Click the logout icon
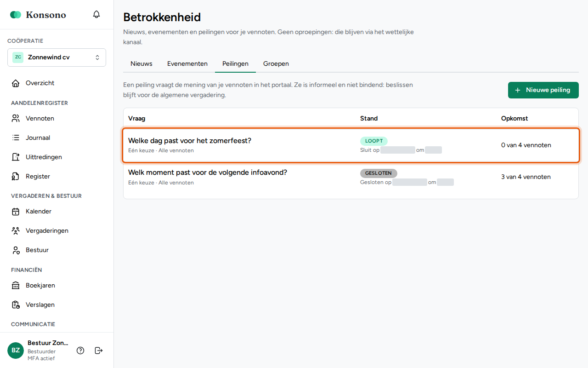This screenshot has height=368, width=588. click(x=99, y=351)
